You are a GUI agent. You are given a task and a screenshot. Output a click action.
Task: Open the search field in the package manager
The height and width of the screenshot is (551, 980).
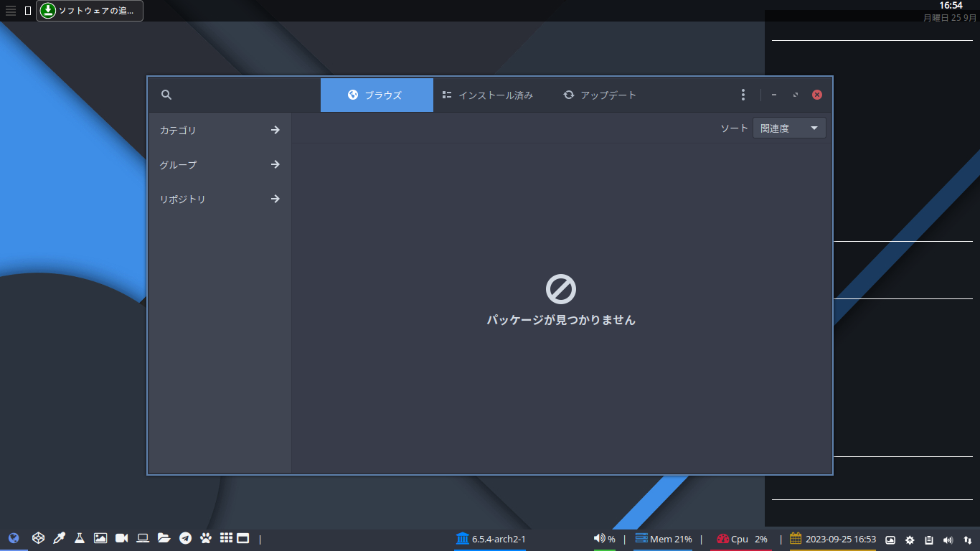coord(166,94)
